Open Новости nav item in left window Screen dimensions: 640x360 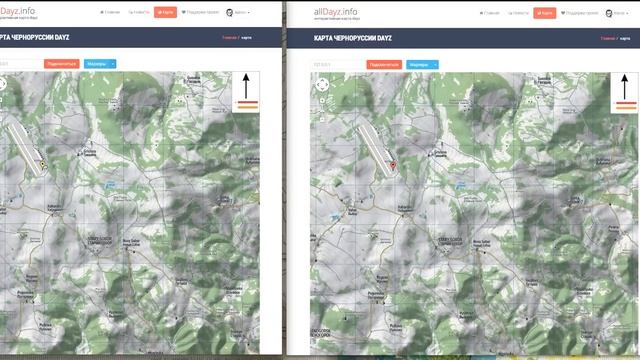[x=139, y=12]
